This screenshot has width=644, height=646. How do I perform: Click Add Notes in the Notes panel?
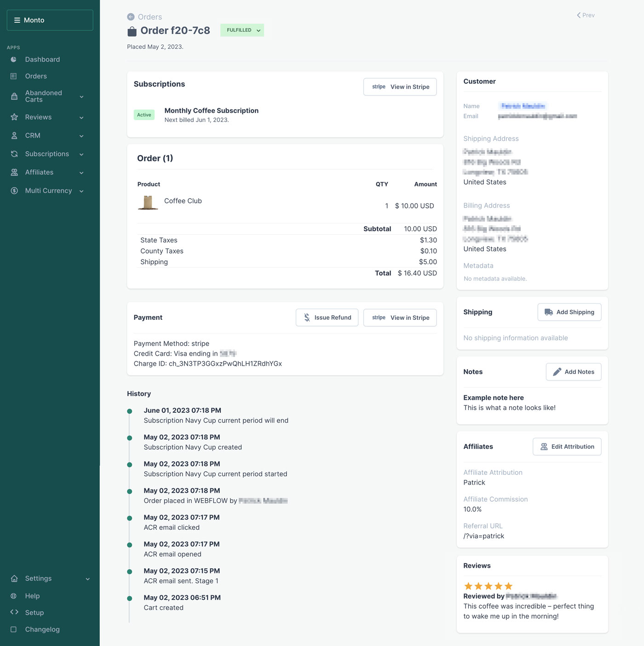(x=573, y=372)
